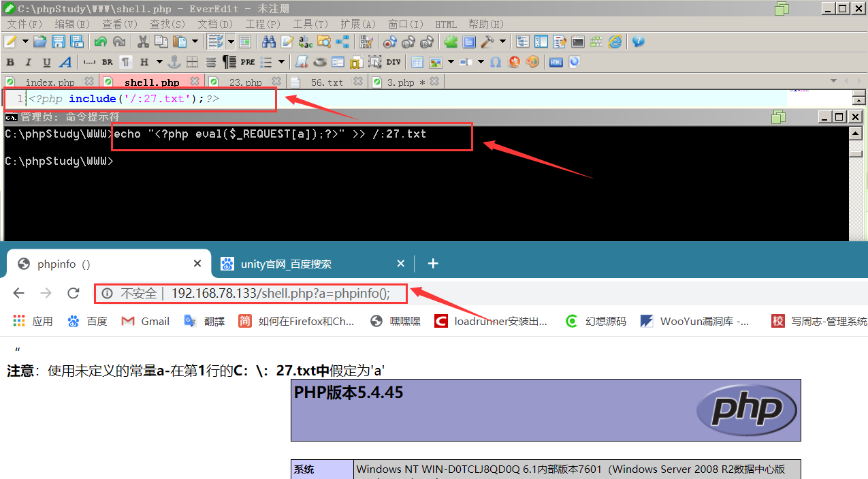The height and width of the screenshot is (479, 868).
Task: Click the Internet Explorer preview icon
Action: coord(615,42)
